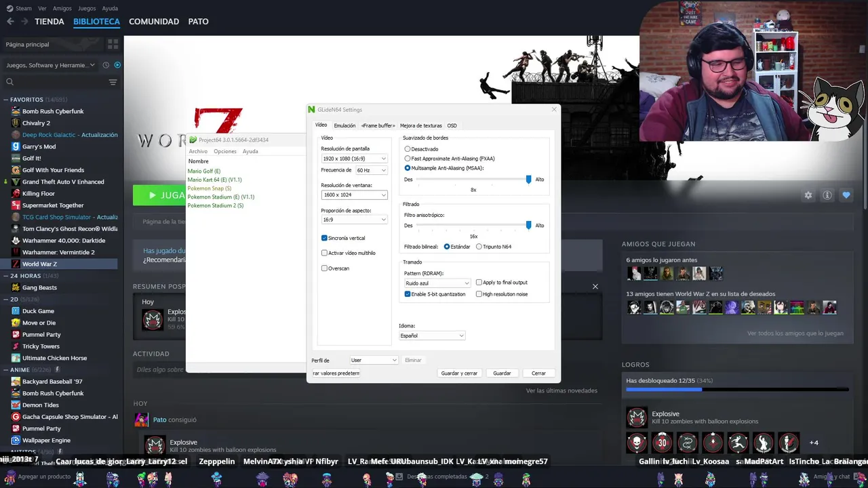Enable Apply to final output checkbox

[479, 283]
